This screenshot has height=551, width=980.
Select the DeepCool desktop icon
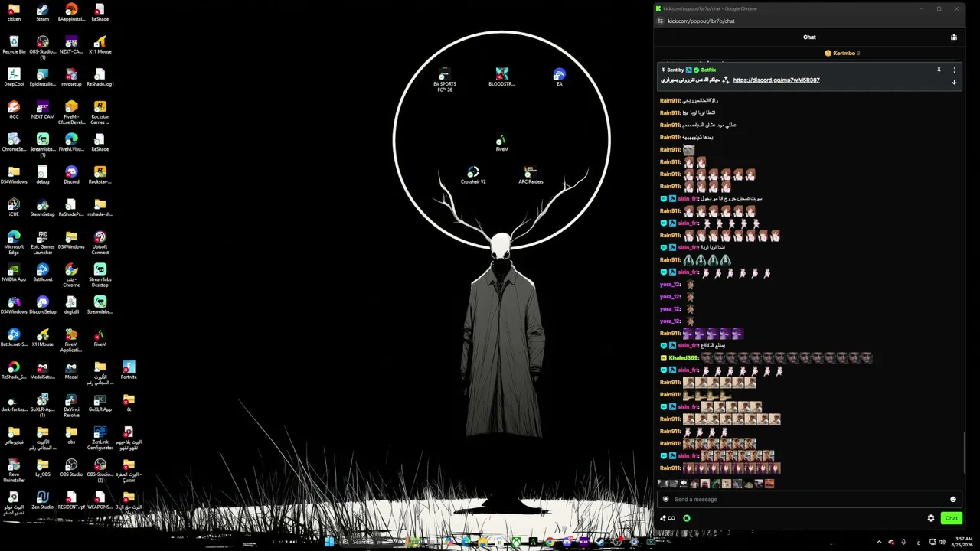coord(14,77)
